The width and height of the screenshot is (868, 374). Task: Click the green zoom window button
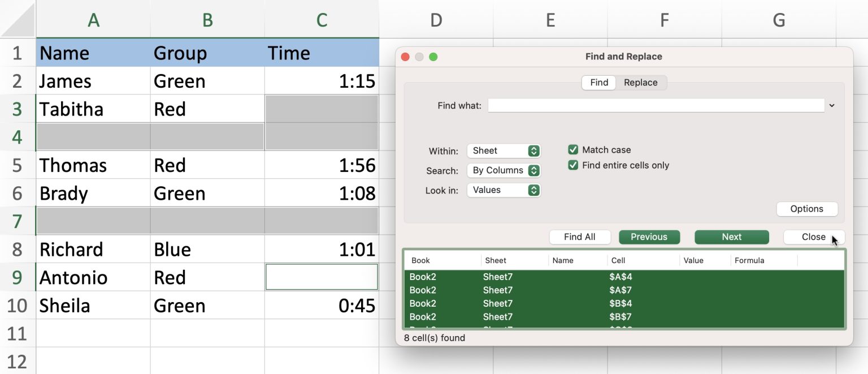433,57
